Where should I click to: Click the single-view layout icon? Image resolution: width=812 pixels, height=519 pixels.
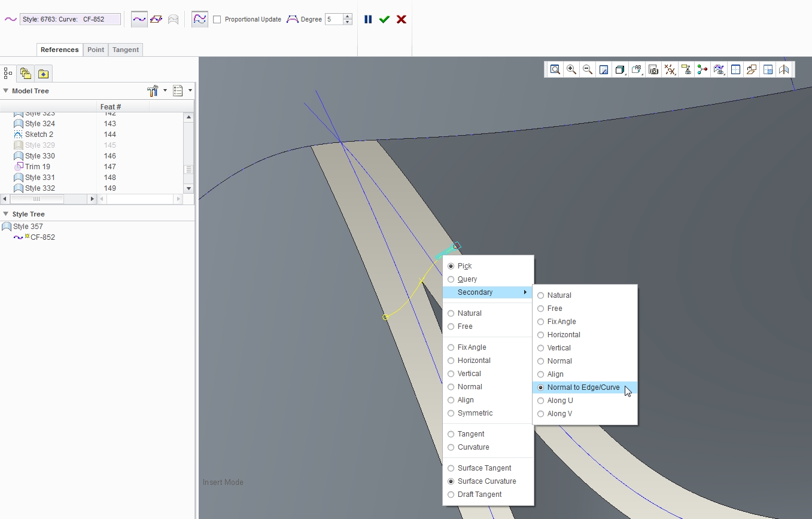[x=735, y=69]
